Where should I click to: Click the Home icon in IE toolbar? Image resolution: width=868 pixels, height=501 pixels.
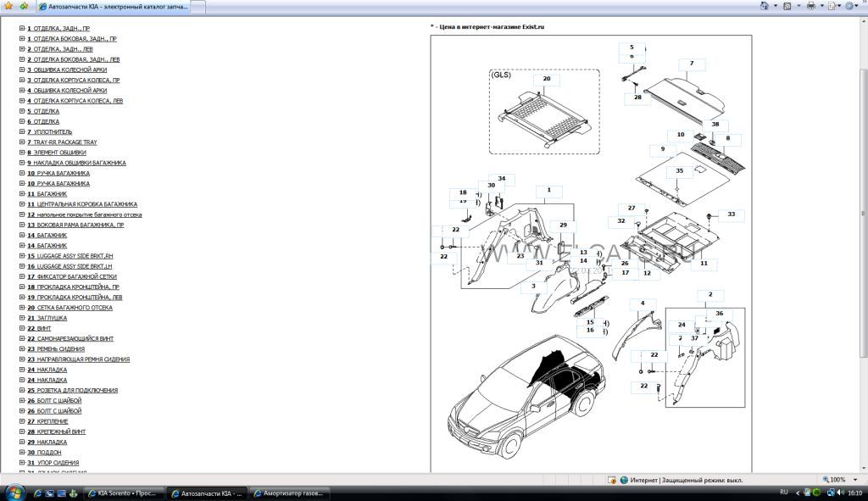pos(765,6)
